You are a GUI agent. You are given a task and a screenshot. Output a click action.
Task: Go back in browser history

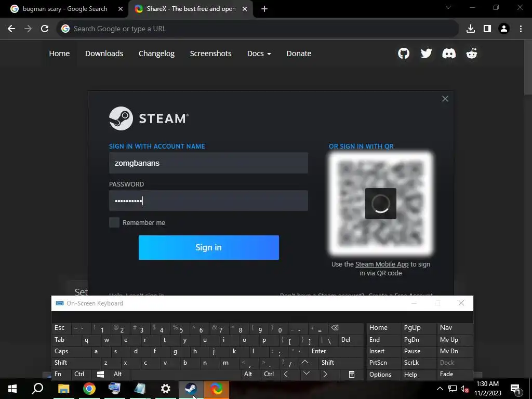[11, 29]
